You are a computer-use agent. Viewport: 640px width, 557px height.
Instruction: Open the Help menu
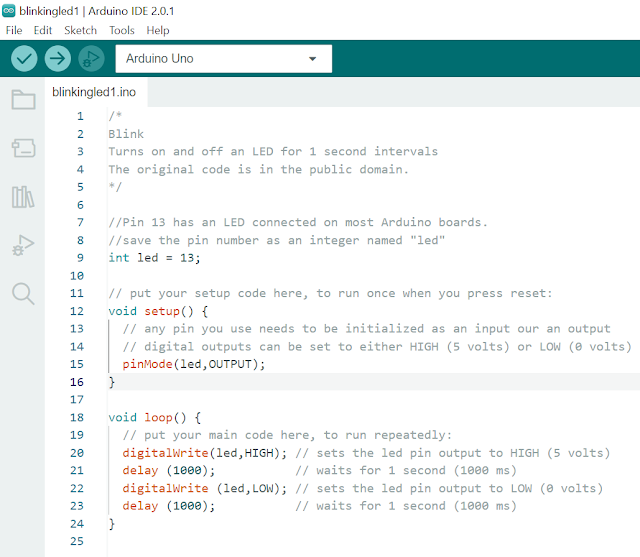(x=158, y=30)
